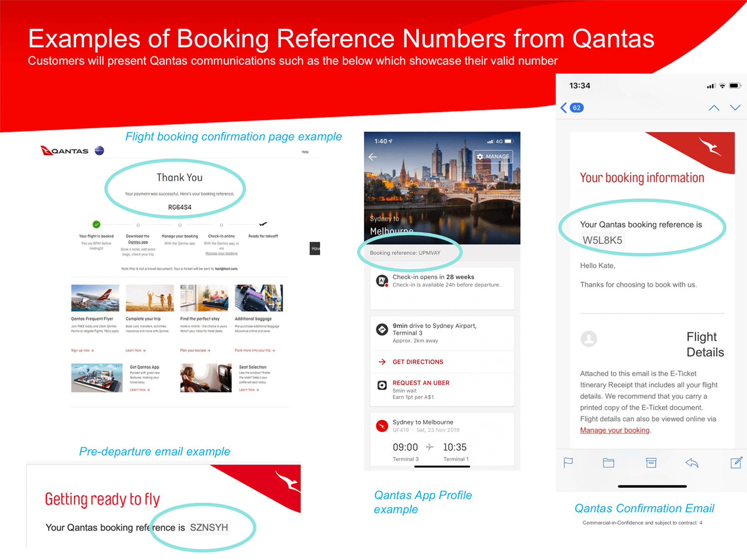Tap the Uber icon in the app

click(x=382, y=385)
